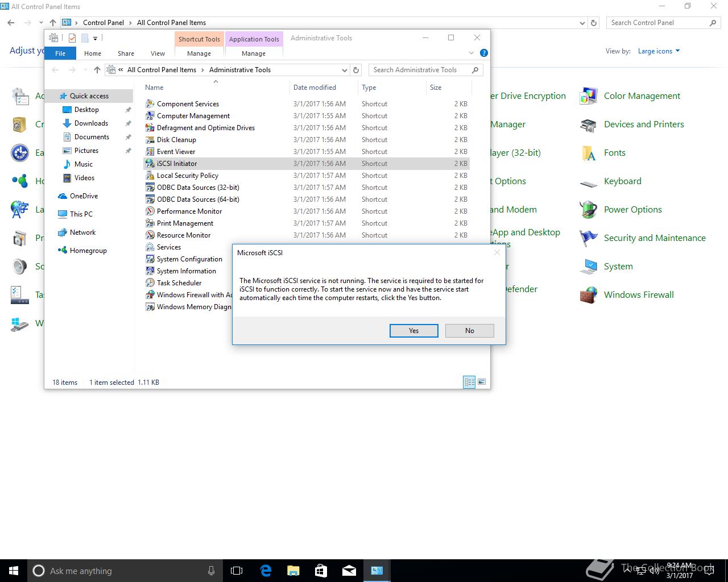Open Task View on taskbar
Screen dimensions: 728x582
(x=237, y=571)
